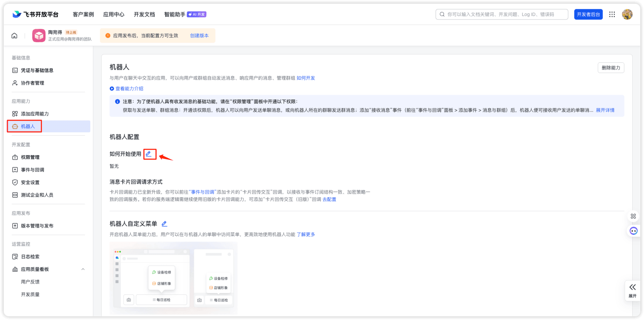Screen dimensions: 644x320
Task: Collapse the 应用质量看板 chevron
Action: coord(83,269)
